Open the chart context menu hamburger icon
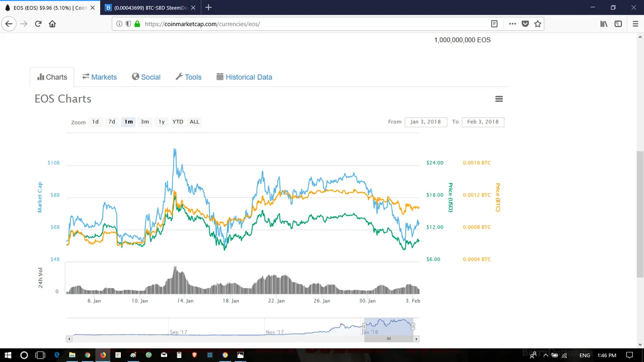Viewport: 644px width, 362px height. pyautogui.click(x=499, y=99)
